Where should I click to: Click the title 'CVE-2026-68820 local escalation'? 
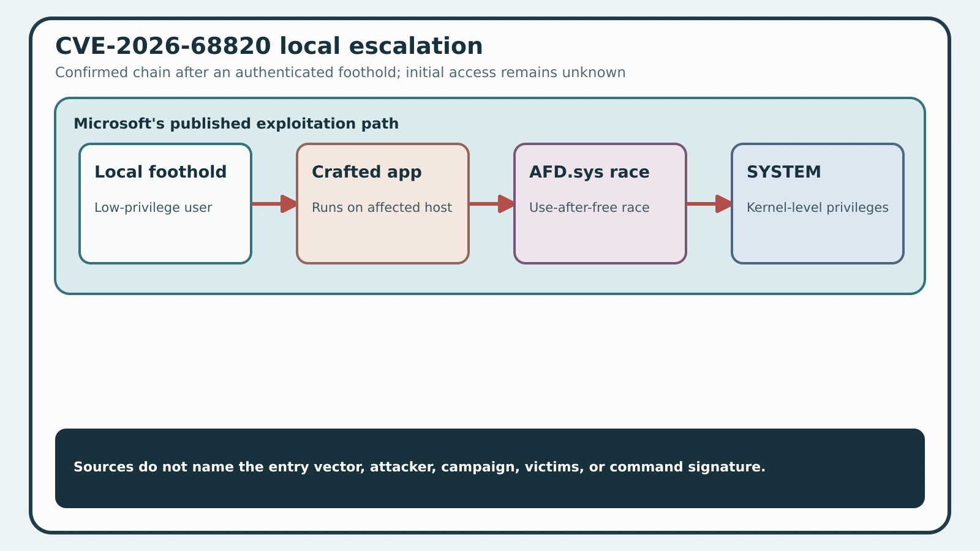click(x=269, y=47)
